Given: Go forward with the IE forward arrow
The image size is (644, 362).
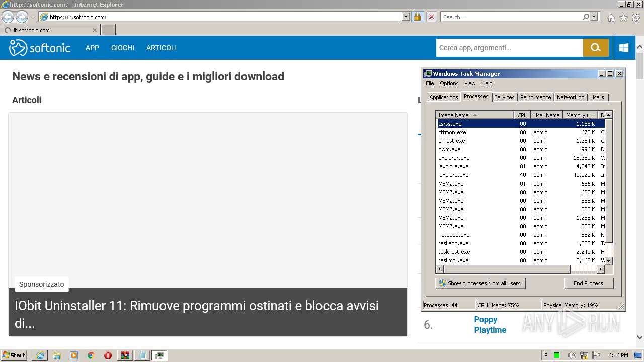Looking at the screenshot, I should (22, 17).
